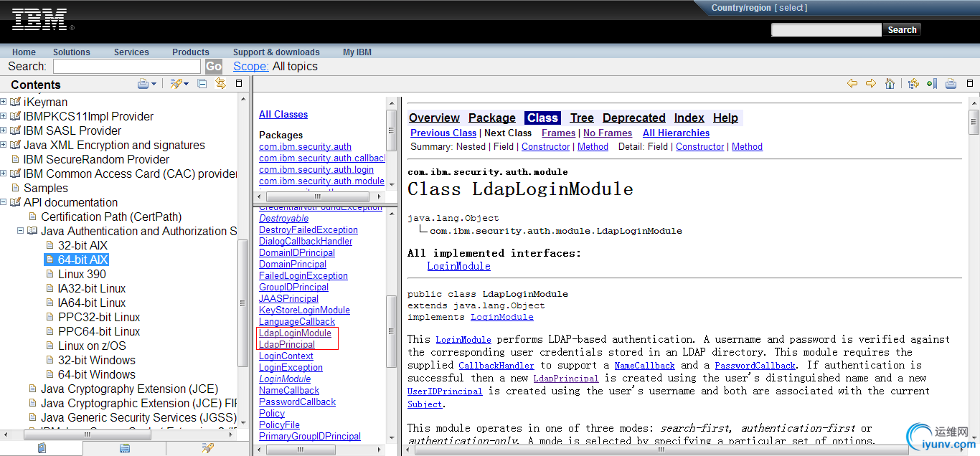This screenshot has height=456, width=980.
Task: Go to the Home page icon
Action: [x=890, y=84]
